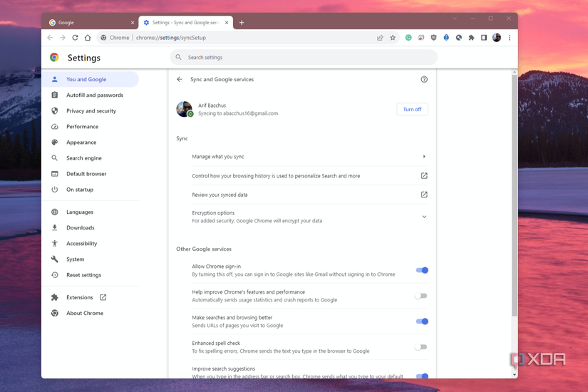The height and width of the screenshot is (392, 588).
Task: Bookmark this page with the star icon
Action: (x=393, y=38)
